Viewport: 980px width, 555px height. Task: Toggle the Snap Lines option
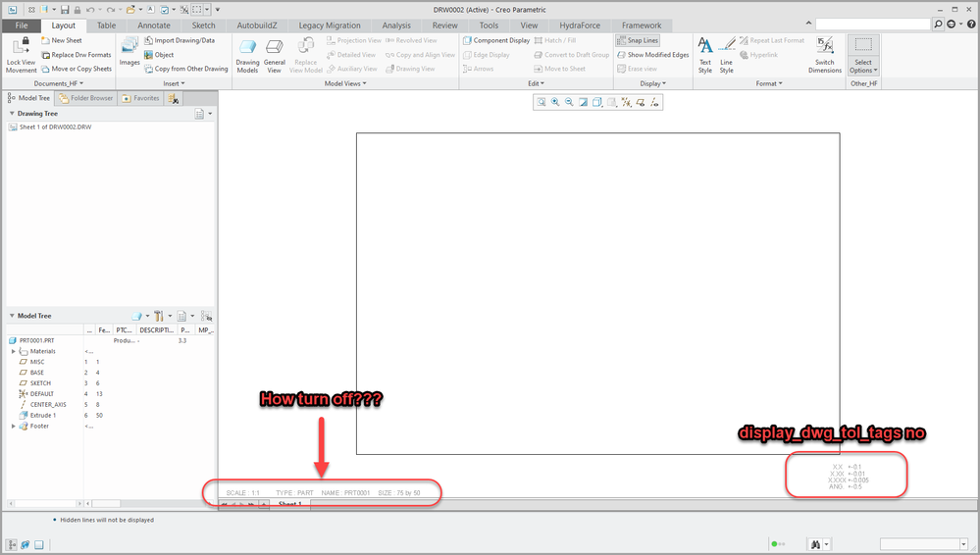point(638,40)
